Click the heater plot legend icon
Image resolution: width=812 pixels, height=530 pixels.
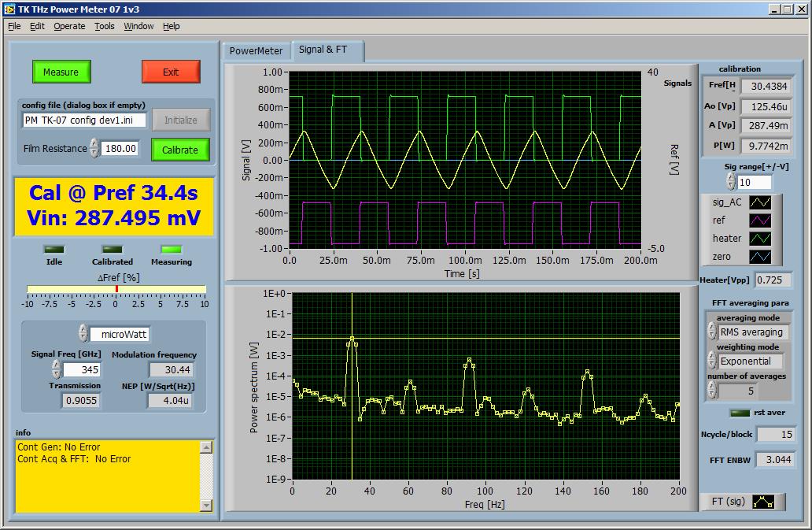click(760, 239)
